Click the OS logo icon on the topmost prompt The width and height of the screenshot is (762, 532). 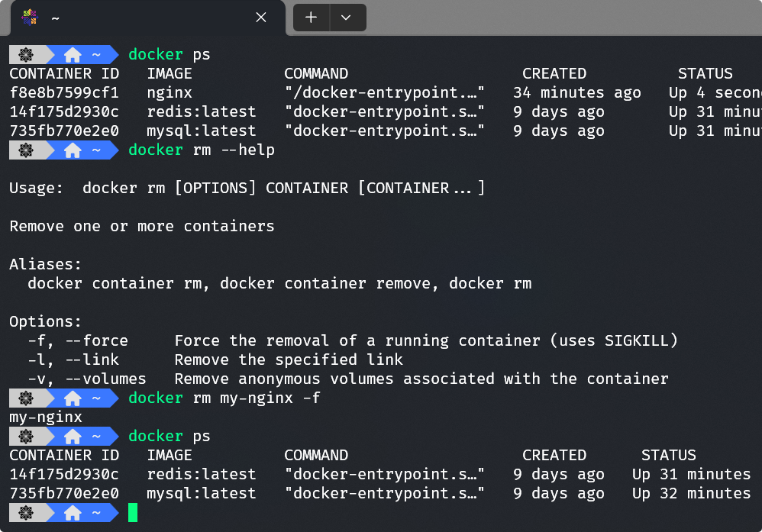[x=26, y=55]
